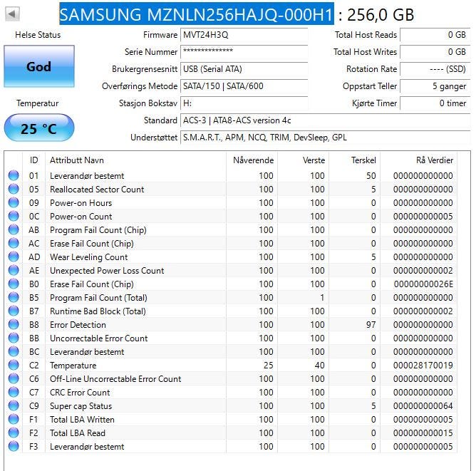Click the Attributt Navn column header
The image size is (476, 471).
click(x=135, y=160)
